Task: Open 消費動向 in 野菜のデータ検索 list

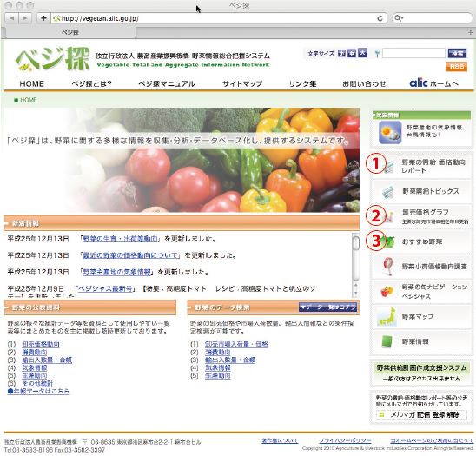Action: [x=218, y=352]
